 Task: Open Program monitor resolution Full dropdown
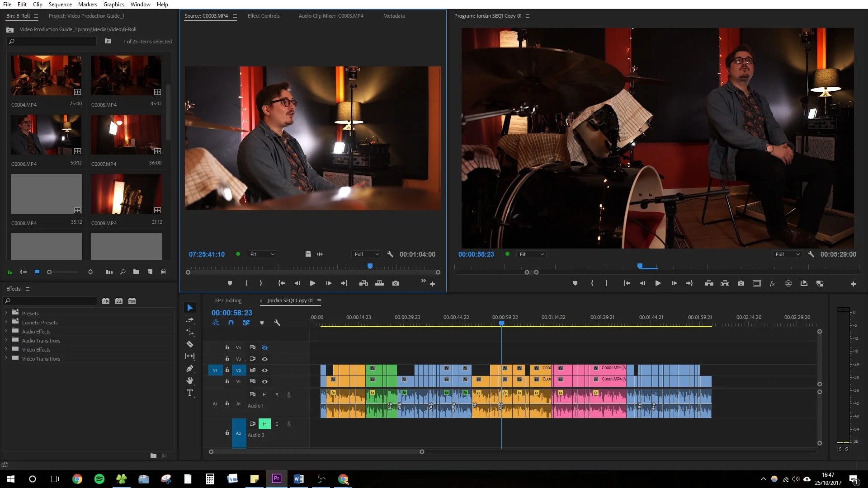click(x=788, y=254)
